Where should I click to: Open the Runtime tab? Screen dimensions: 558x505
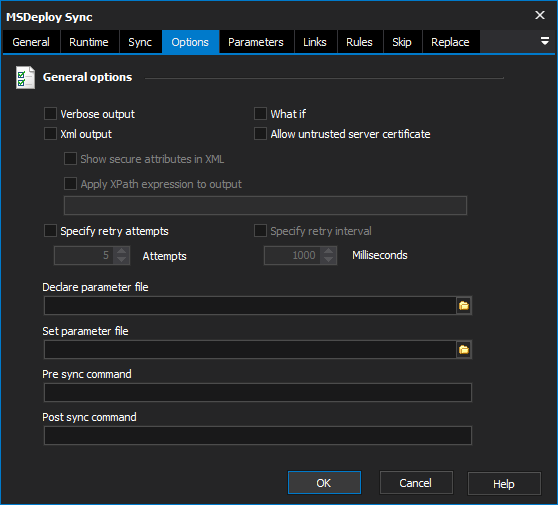[x=89, y=42]
